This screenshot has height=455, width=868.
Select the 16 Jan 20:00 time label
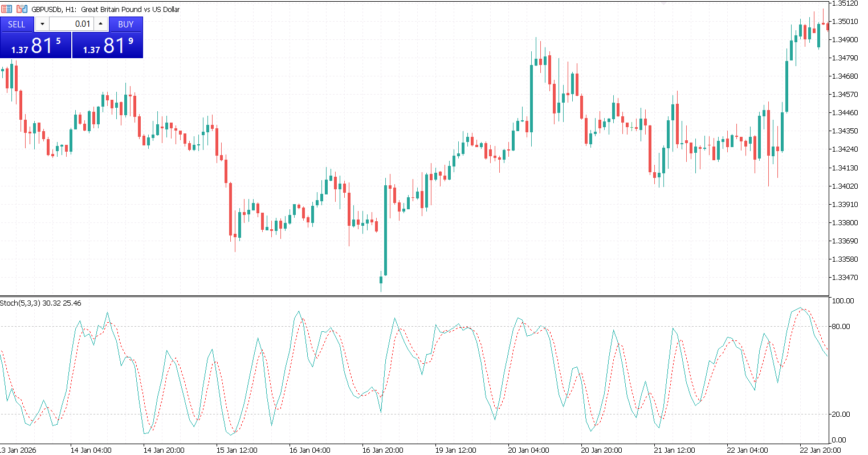[x=382, y=450]
